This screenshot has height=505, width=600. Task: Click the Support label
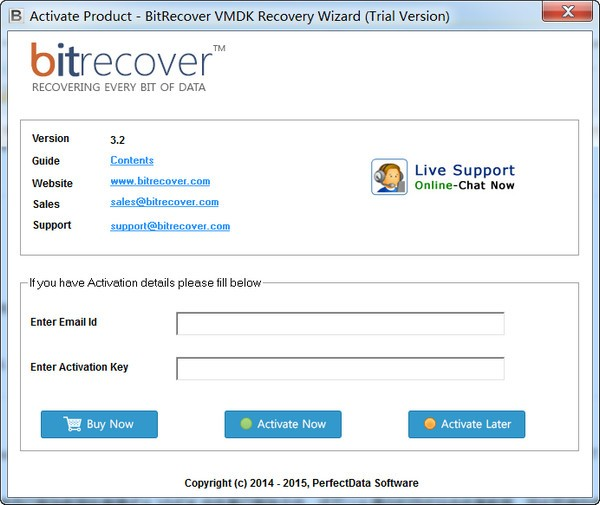point(52,225)
